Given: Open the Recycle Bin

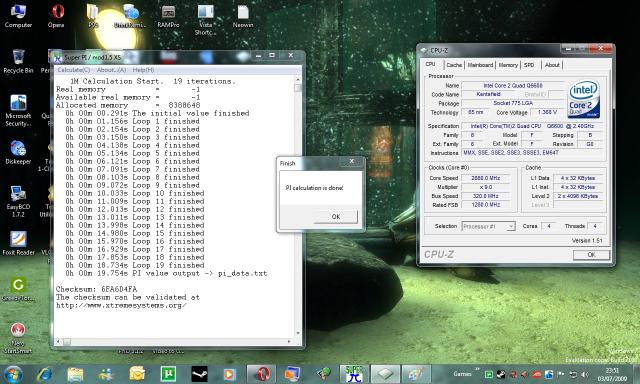Looking at the screenshot, I should 18,62.
